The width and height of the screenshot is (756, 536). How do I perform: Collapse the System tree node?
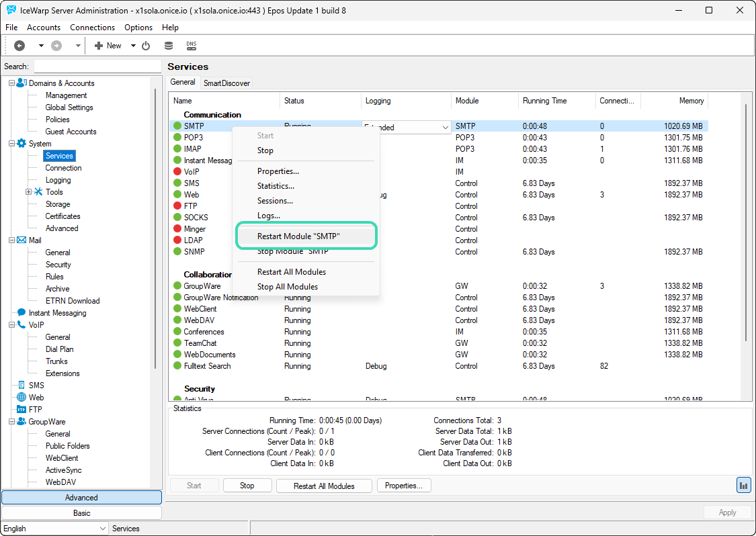pos(11,144)
